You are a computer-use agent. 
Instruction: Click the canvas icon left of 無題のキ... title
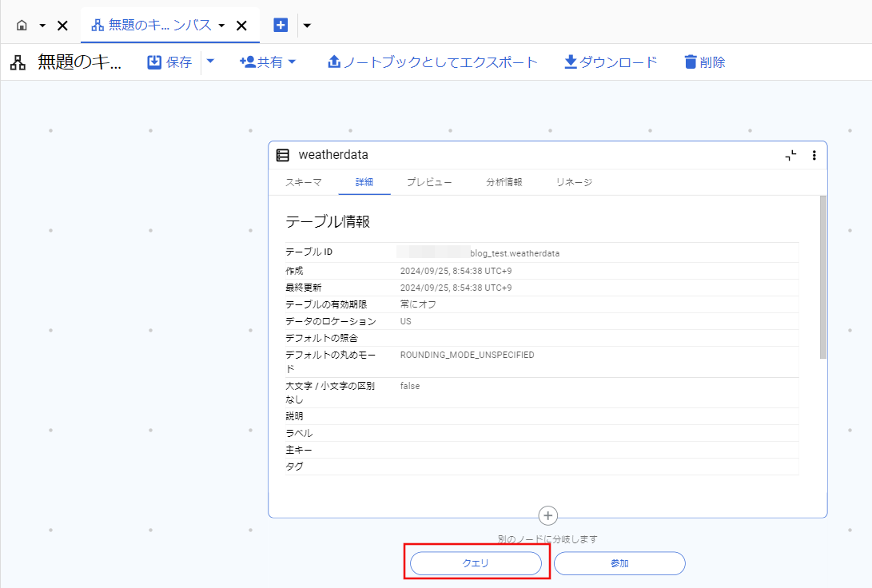pos(17,62)
